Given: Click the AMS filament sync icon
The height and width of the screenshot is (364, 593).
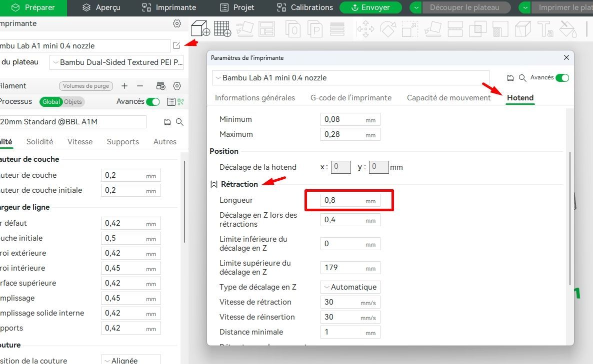Looking at the screenshot, I should pyautogui.click(x=160, y=86).
